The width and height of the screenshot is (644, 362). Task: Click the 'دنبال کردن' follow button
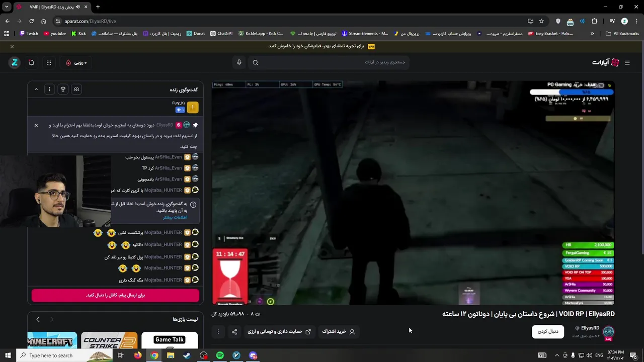tap(548, 331)
